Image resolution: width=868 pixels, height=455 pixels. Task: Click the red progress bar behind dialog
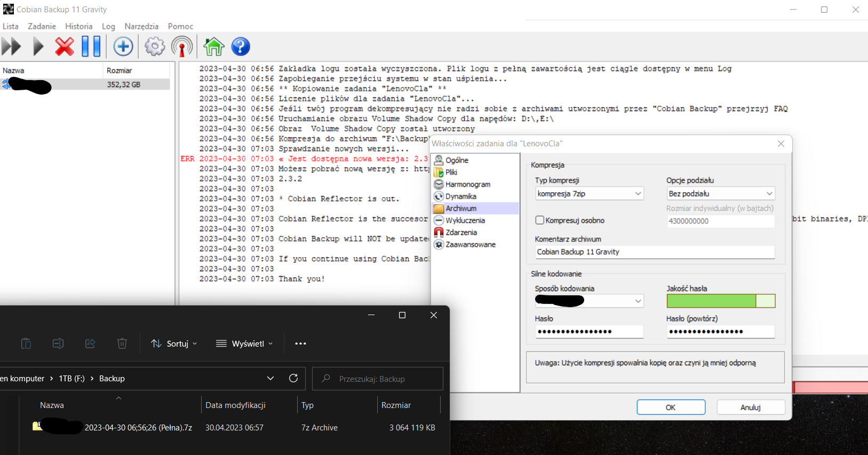point(830,387)
